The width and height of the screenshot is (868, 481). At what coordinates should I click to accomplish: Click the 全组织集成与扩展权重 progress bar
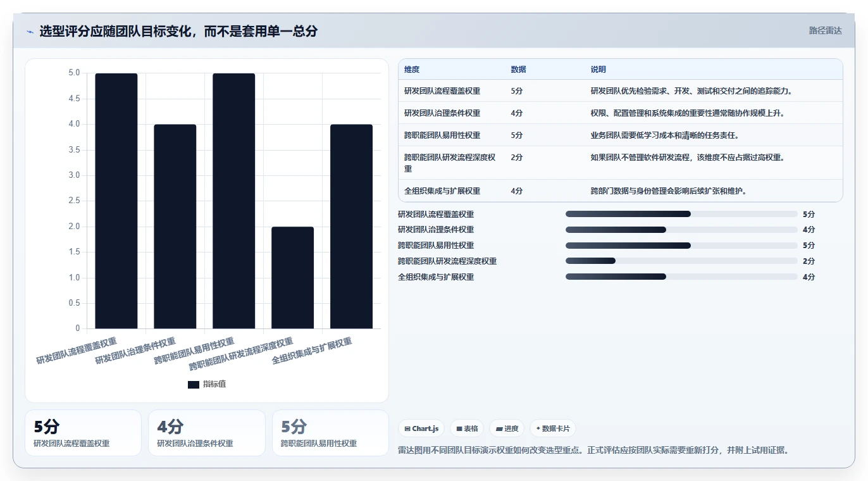(x=681, y=277)
